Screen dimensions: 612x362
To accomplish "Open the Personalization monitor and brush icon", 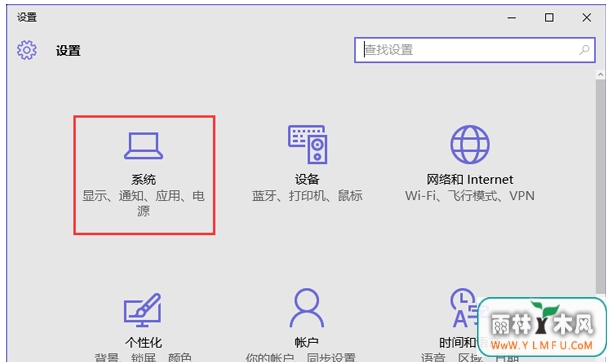I will 142,310.
